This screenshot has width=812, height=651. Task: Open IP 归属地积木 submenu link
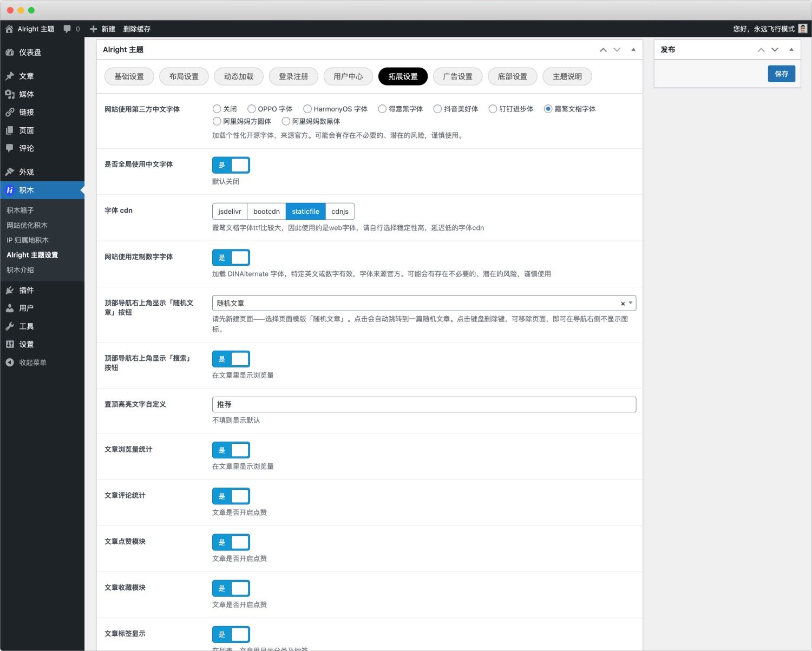pos(28,240)
